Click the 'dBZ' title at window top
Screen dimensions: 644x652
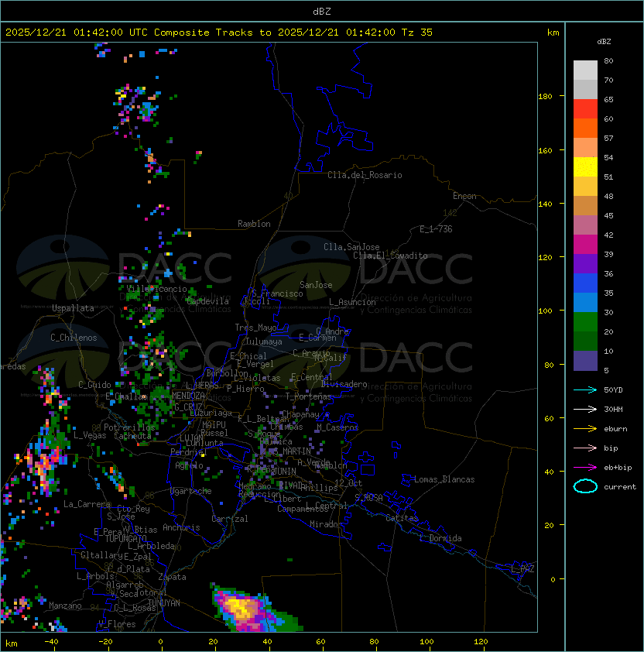(322, 12)
